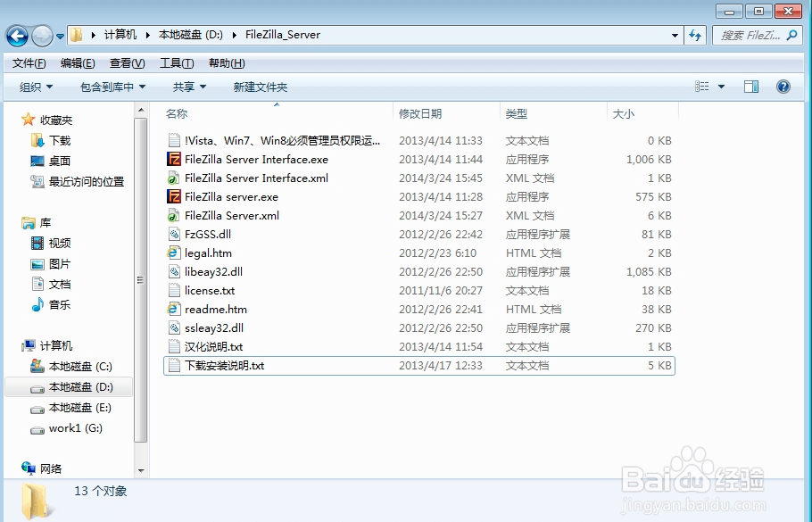812x522 pixels.
Task: Select the FileZilla server.exe icon
Action: (174, 197)
